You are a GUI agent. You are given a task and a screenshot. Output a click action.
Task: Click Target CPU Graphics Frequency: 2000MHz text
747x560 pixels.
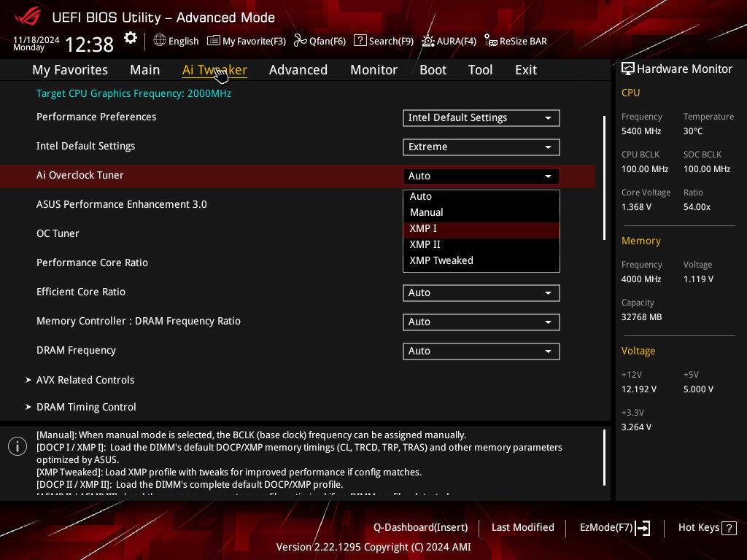134,93
